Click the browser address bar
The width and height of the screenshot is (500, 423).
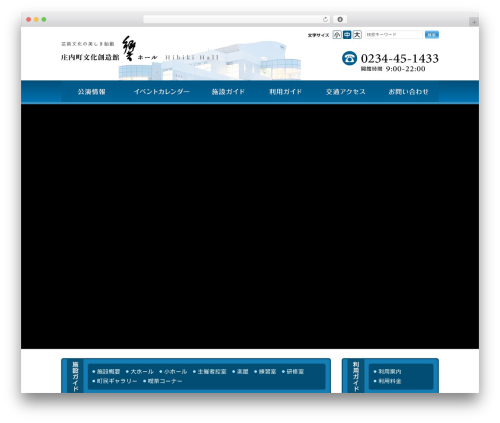tap(237, 20)
